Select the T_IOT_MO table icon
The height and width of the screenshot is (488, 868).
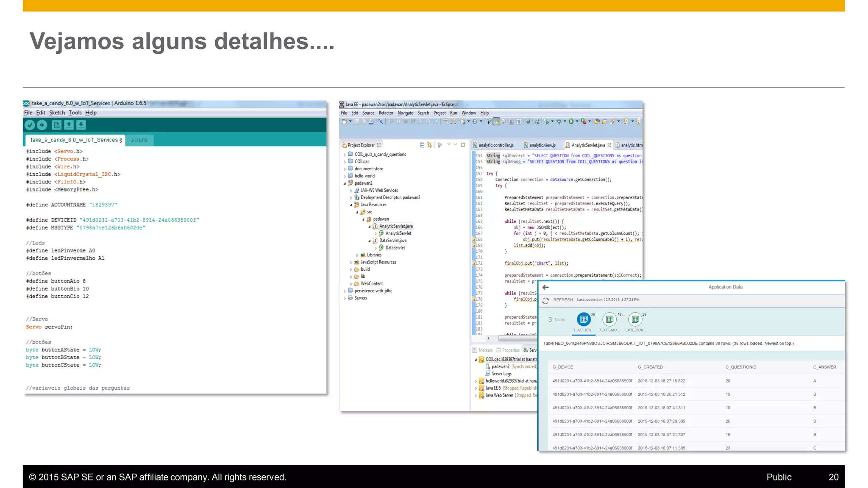click(x=609, y=319)
